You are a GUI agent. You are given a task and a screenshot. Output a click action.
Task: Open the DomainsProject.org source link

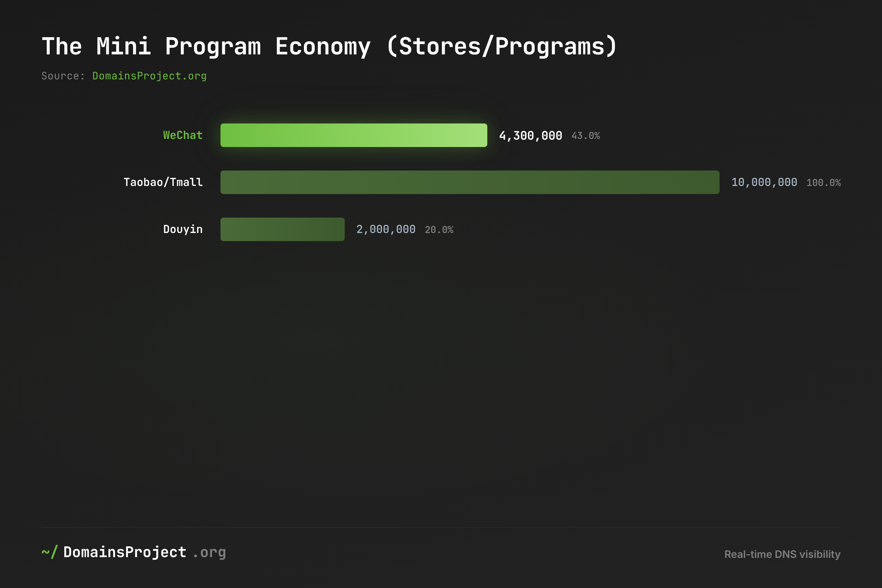(149, 76)
